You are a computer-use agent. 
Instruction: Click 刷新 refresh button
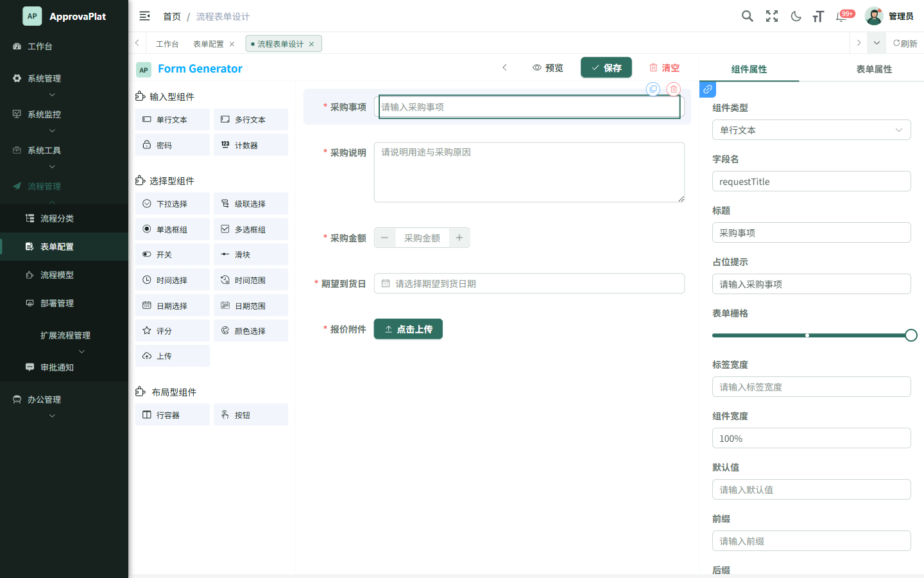pos(905,43)
